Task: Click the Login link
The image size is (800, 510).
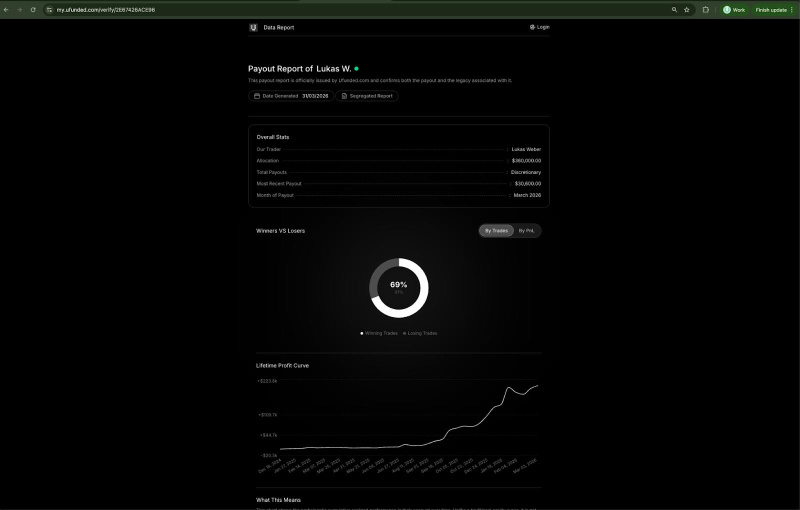Action: point(540,27)
